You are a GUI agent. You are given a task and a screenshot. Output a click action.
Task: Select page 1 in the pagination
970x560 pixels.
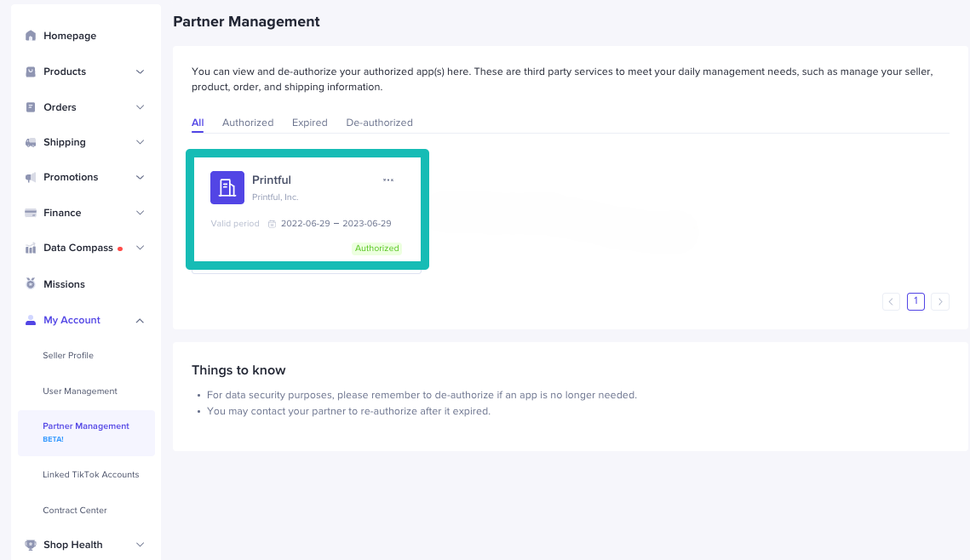915,301
